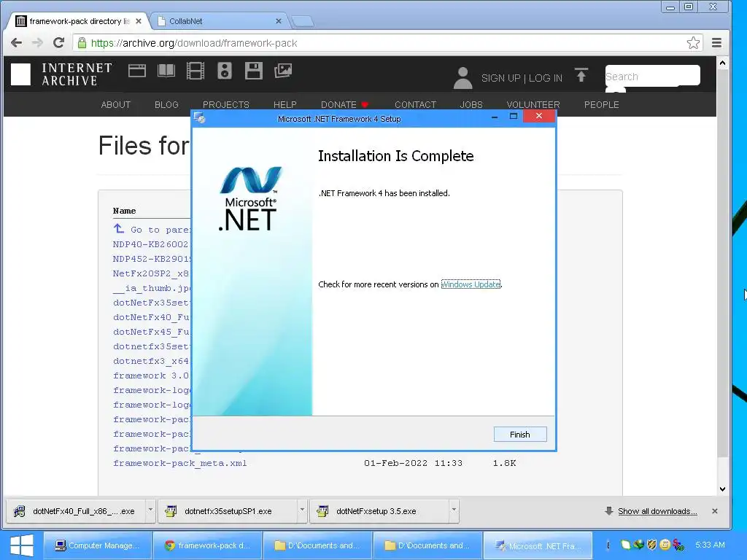Open the dotNetFx40_Fu file link
747x560 pixels.
[152, 317]
